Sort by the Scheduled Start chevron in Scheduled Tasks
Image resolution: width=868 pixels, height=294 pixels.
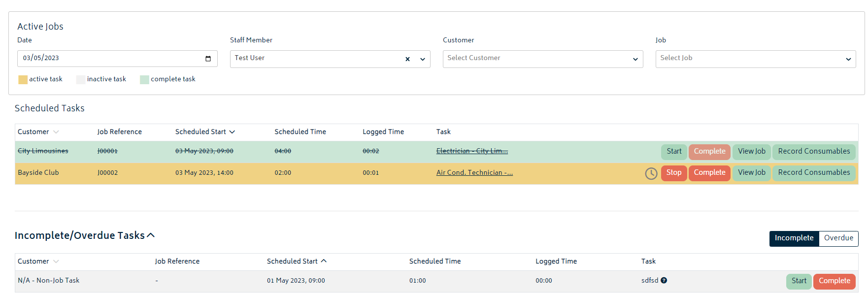[x=232, y=132]
